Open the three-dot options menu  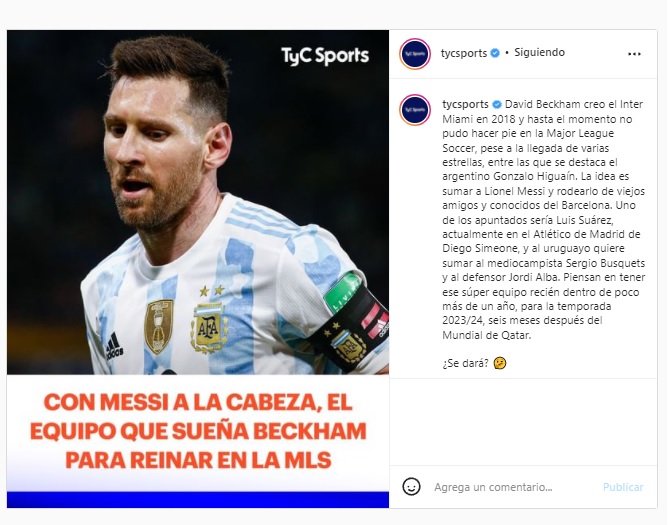[634, 54]
